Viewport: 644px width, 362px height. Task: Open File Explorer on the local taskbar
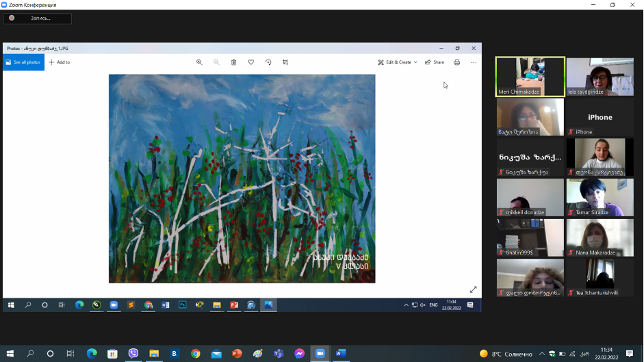pos(154,354)
